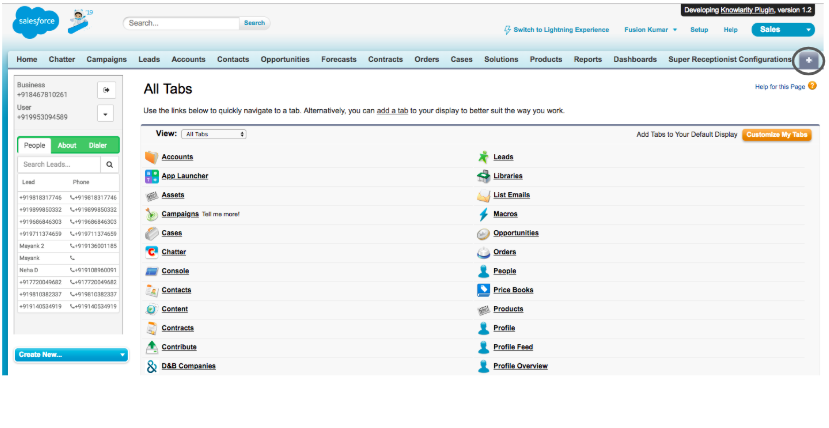829x428 pixels.
Task: Click the Salesforce cloud logo
Action: pos(35,22)
